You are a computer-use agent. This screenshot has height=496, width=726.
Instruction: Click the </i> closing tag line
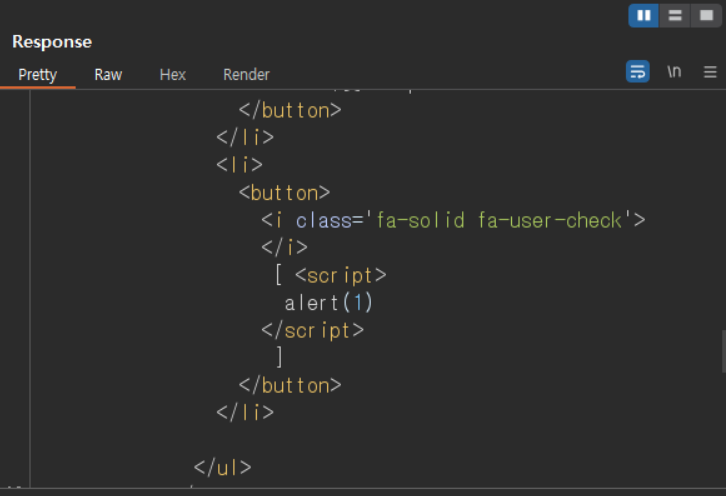(x=284, y=247)
